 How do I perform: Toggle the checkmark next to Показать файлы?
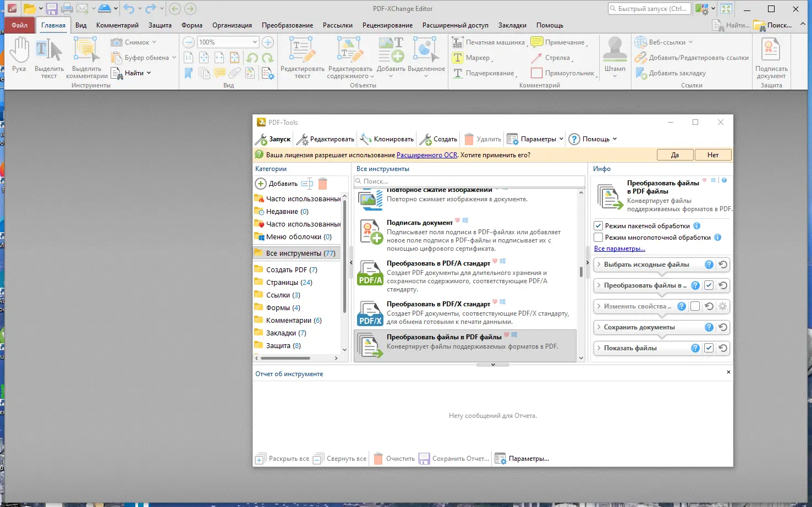(x=709, y=348)
